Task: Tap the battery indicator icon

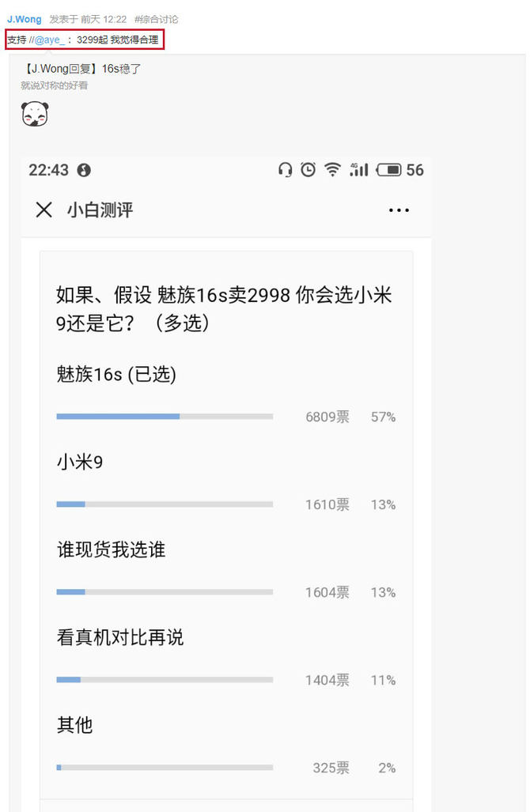Action: (389, 169)
